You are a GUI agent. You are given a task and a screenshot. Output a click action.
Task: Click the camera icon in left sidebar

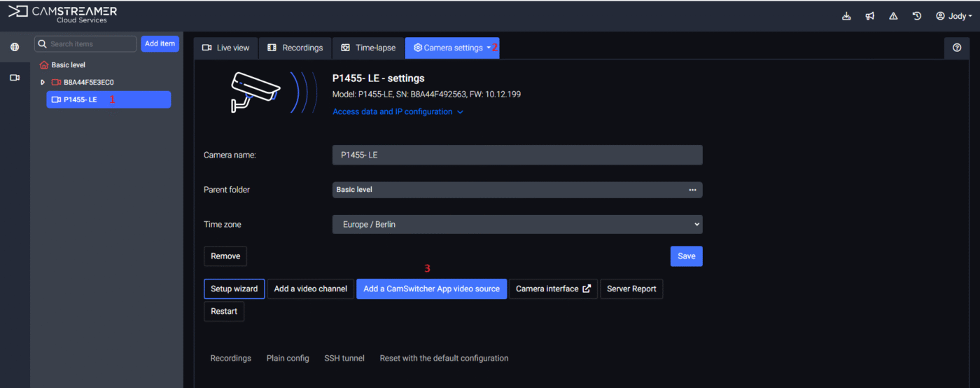[x=15, y=78]
